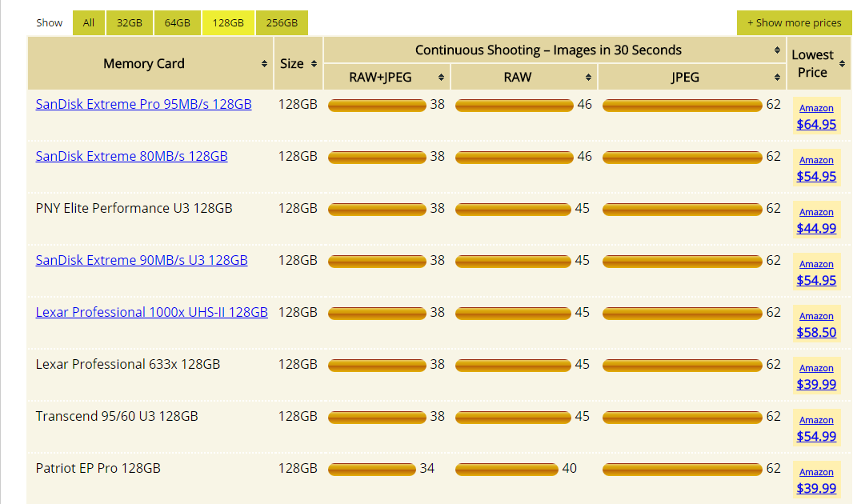Sort by Continuous Shooting header arrows

point(777,50)
